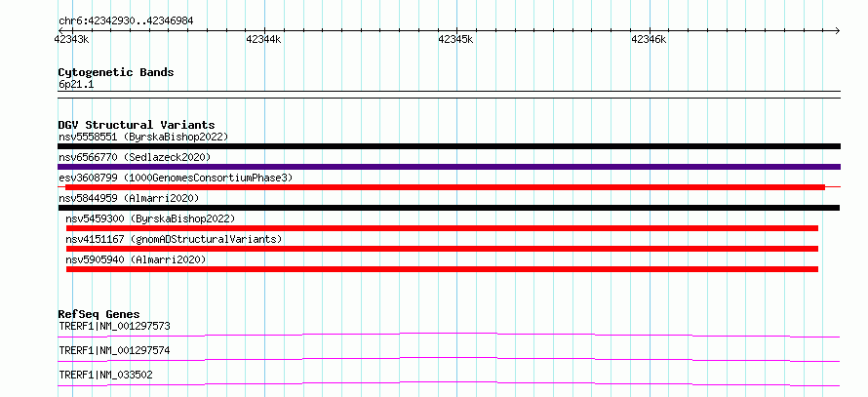Click the 42343k ruler tick label

(x=72, y=39)
